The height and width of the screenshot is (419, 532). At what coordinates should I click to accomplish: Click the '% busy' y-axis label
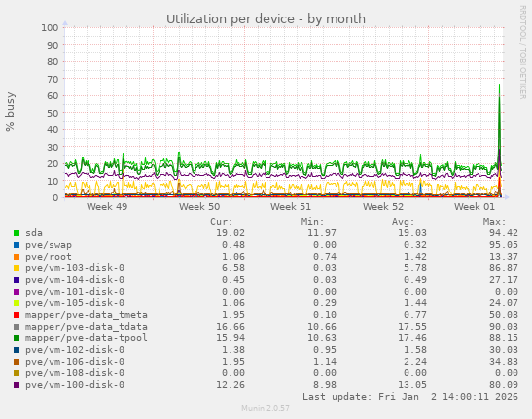(10, 112)
